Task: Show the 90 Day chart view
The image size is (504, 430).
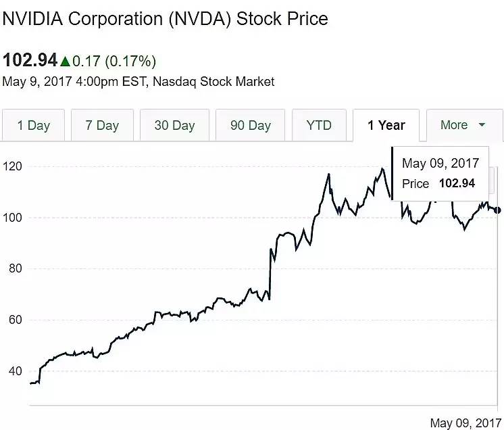Action: [x=251, y=126]
